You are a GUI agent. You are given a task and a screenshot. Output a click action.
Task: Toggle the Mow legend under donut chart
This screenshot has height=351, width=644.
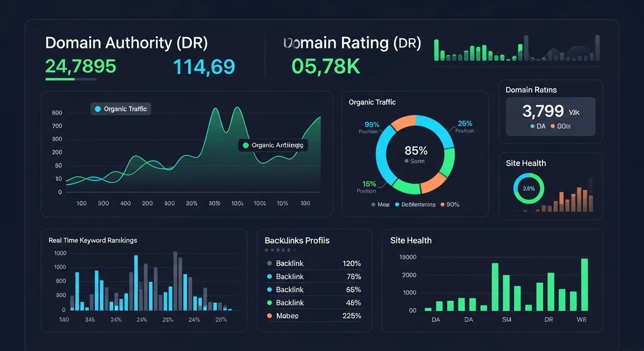pyautogui.click(x=380, y=205)
